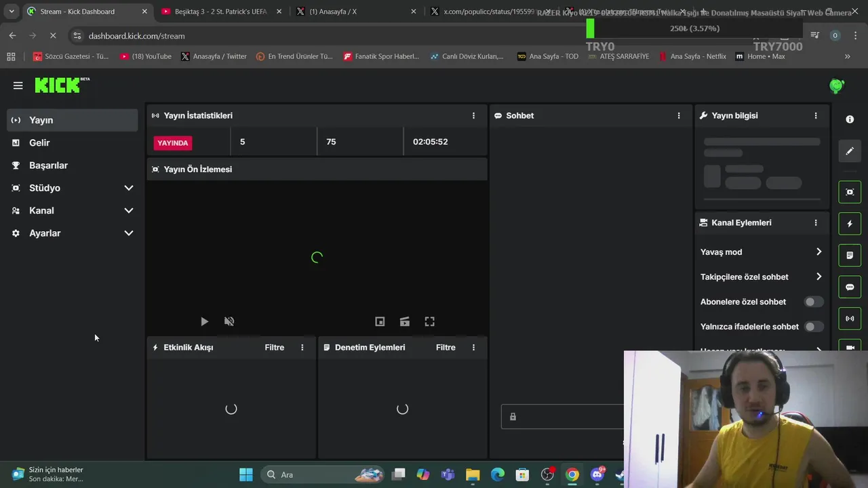This screenshot has height=488, width=868.
Task: Open the Windows Start menu
Action: (x=246, y=474)
